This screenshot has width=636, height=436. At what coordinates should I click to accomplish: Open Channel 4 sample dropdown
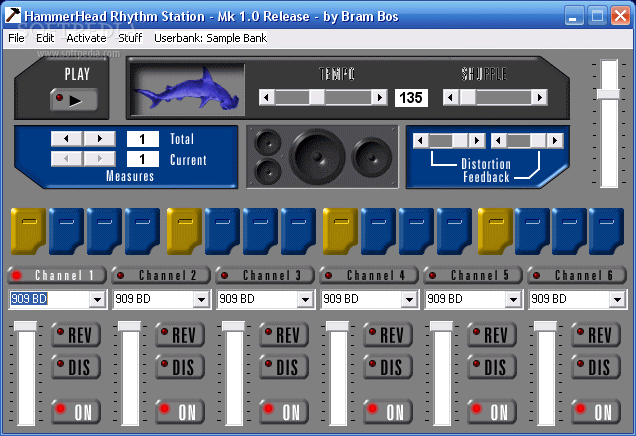coord(409,300)
